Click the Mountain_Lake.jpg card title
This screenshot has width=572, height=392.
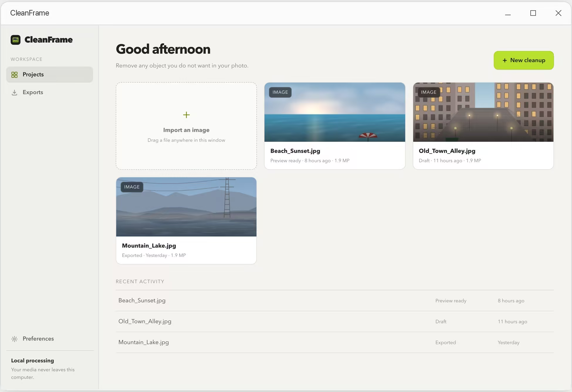149,246
